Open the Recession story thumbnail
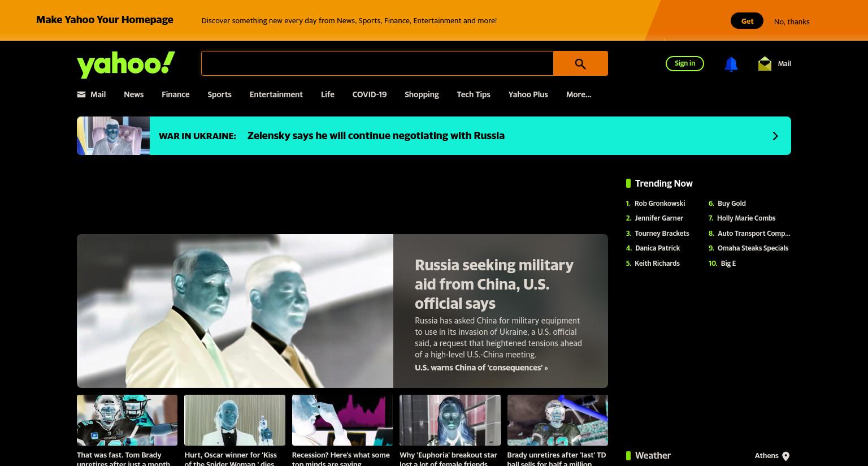 click(342, 420)
